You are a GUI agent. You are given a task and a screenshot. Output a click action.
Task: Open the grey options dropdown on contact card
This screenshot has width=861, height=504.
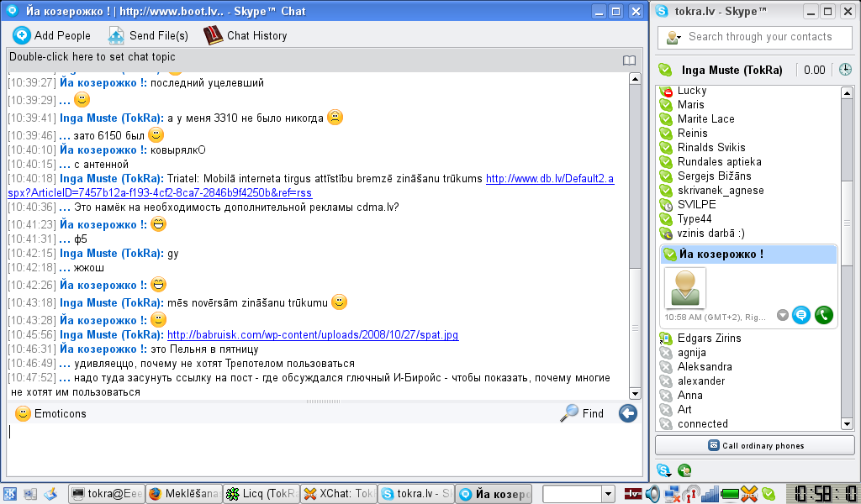point(783,315)
